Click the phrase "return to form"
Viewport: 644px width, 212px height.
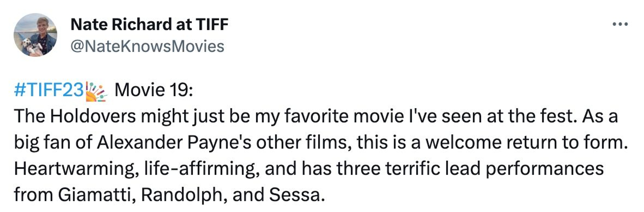(567, 142)
